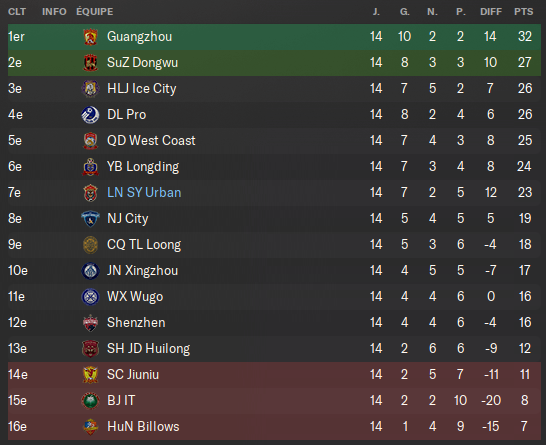Open the YB Longding team page
This screenshot has height=445, width=546.
(x=143, y=167)
